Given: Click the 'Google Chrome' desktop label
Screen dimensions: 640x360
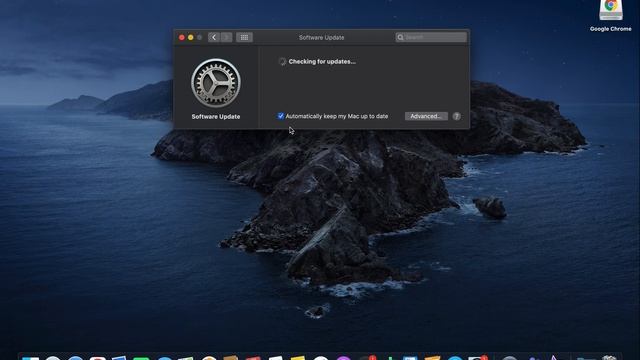Looking at the screenshot, I should (611, 29).
